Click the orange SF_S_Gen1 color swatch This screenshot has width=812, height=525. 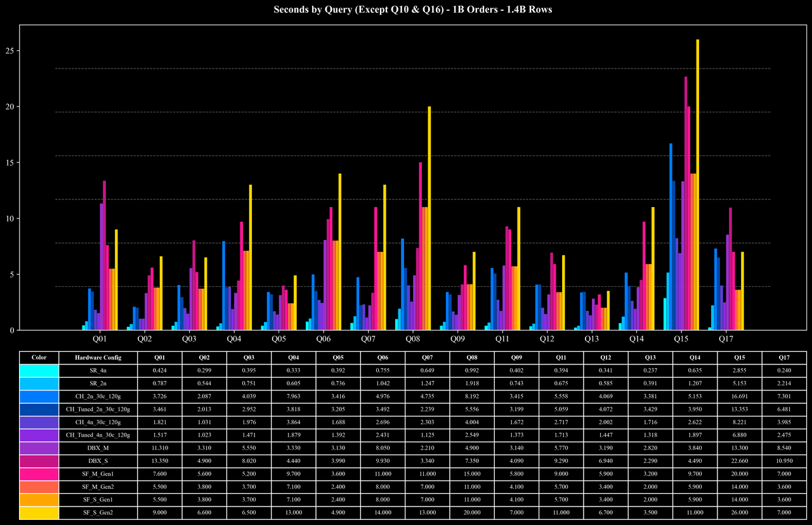click(x=39, y=500)
